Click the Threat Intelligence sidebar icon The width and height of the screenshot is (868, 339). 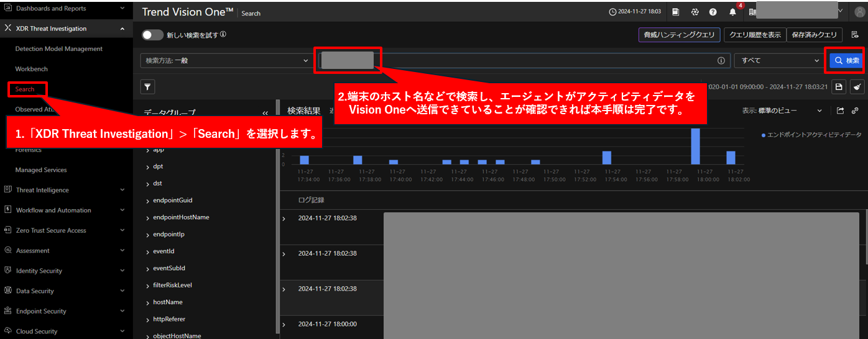coord(9,190)
